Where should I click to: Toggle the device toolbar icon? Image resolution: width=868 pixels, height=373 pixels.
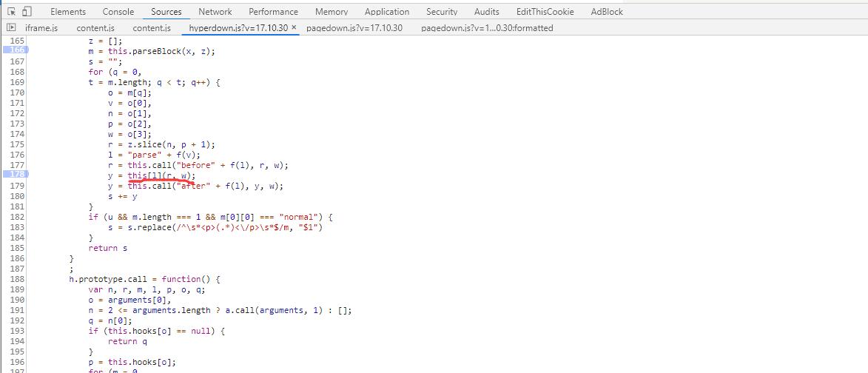(x=27, y=11)
